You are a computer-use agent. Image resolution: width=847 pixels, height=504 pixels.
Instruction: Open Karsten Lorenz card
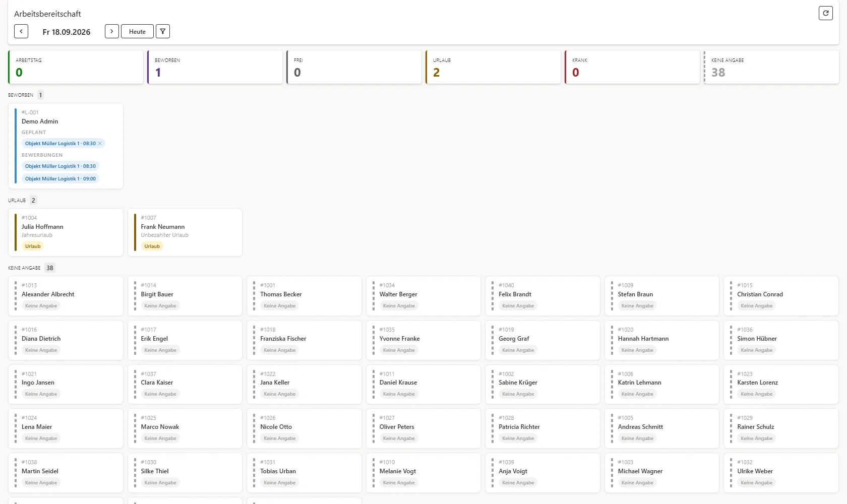click(x=781, y=384)
